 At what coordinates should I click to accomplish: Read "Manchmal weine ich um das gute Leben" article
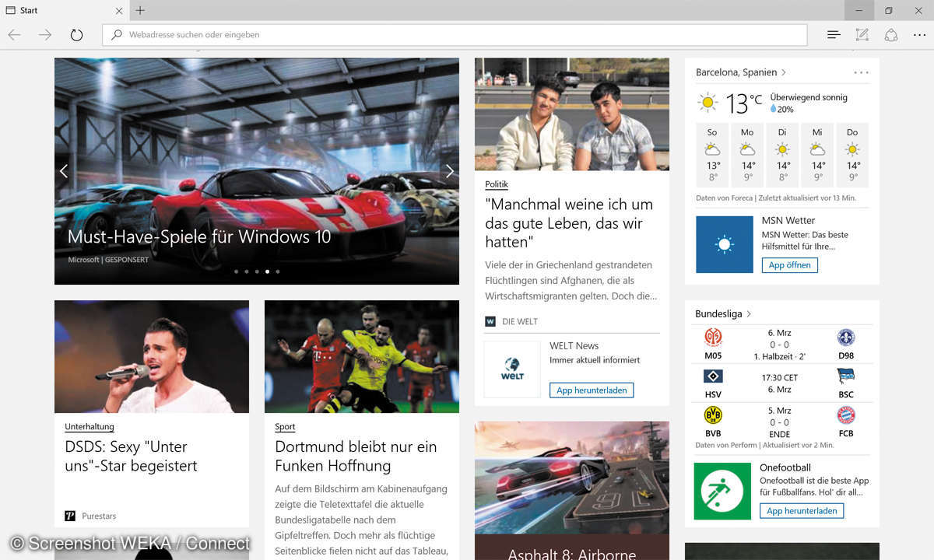(569, 223)
